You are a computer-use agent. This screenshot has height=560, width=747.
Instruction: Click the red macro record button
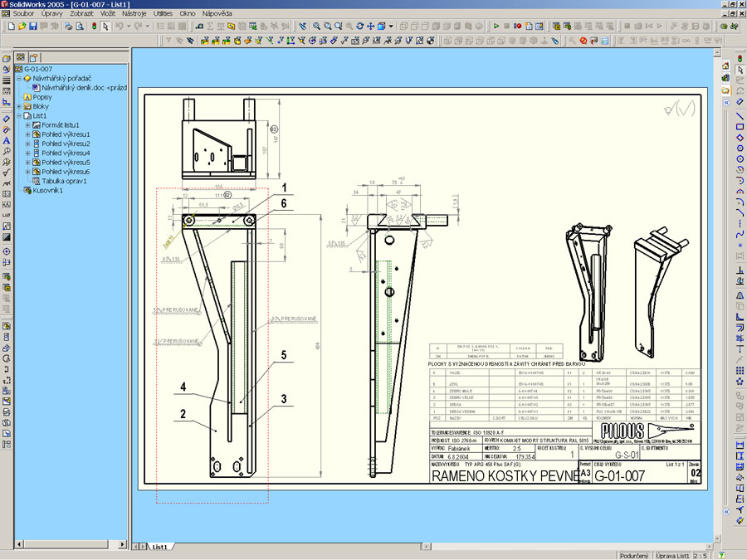pos(518,27)
